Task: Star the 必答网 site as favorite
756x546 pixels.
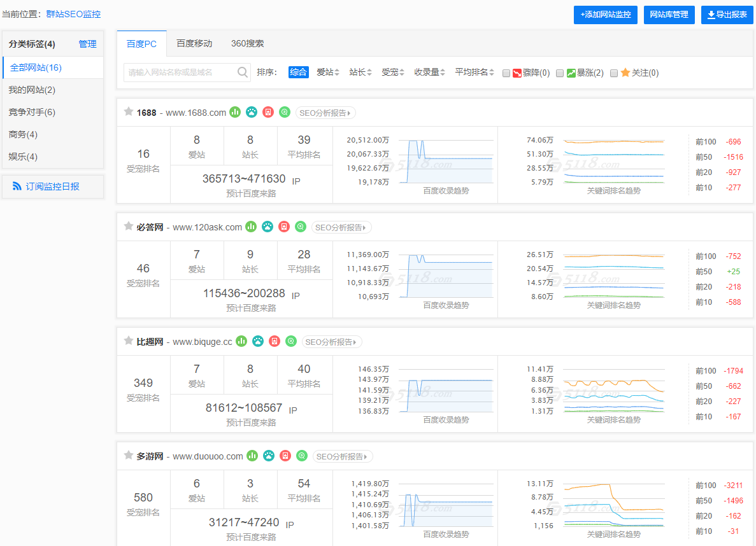Action: coord(129,226)
